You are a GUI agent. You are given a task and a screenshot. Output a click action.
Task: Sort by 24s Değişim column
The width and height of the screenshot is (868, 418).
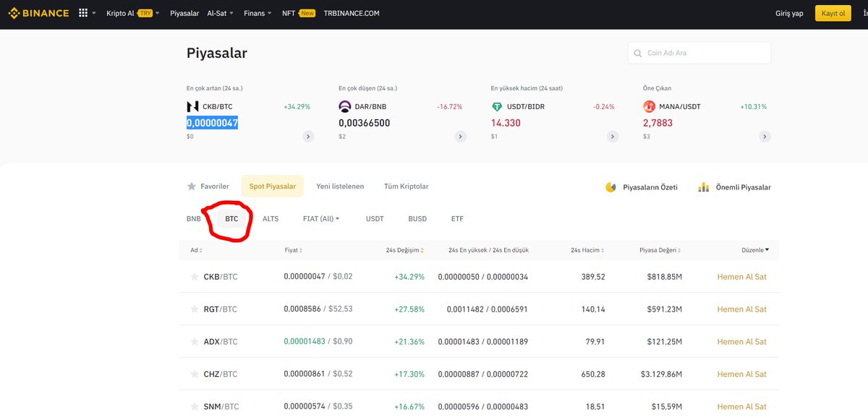coord(406,250)
